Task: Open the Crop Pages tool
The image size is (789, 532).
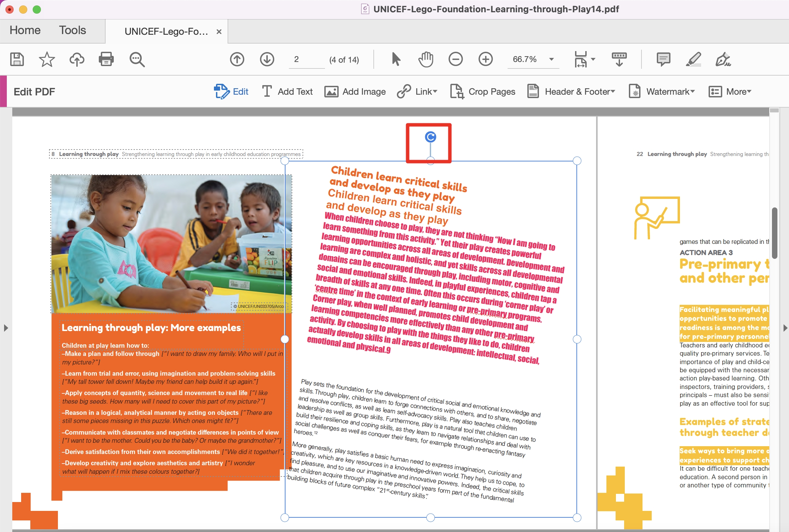Action: tap(483, 91)
